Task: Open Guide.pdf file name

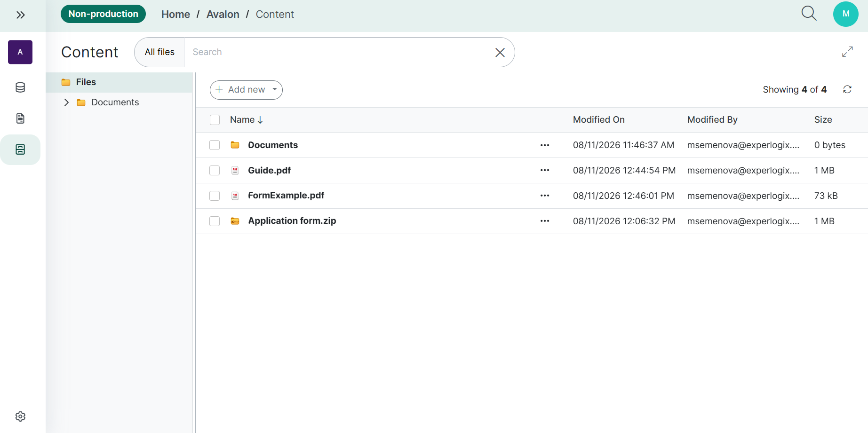Action: [270, 170]
